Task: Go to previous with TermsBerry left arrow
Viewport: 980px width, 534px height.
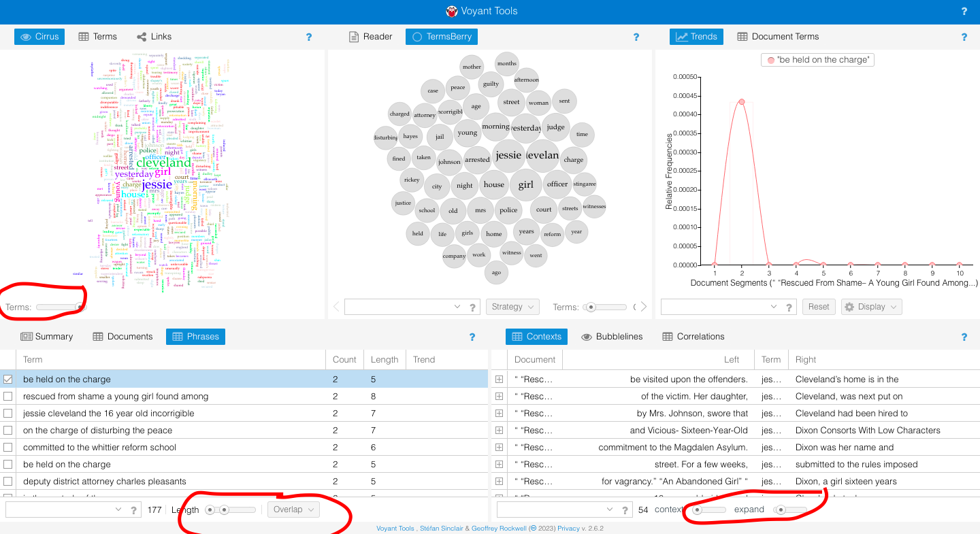Action: click(x=336, y=307)
